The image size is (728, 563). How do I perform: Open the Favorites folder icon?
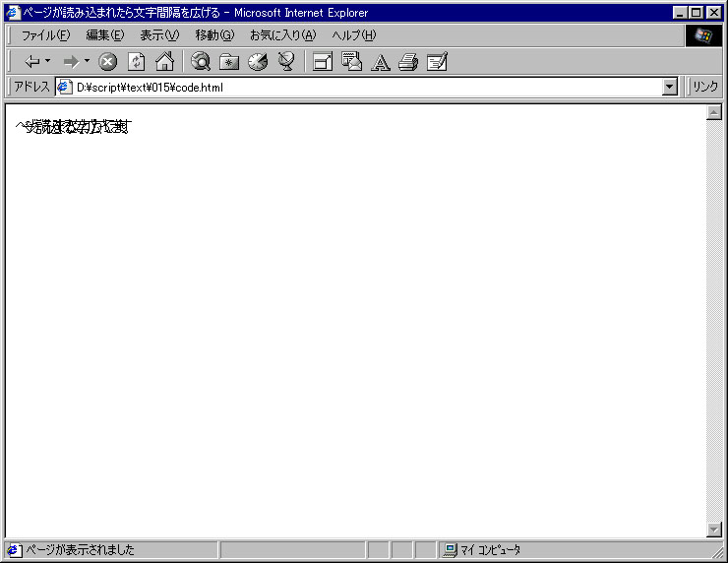(229, 61)
